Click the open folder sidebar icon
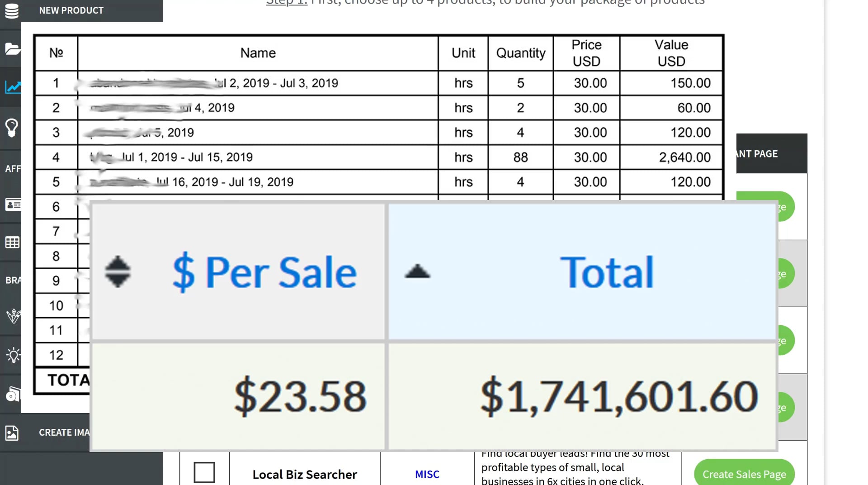 [x=12, y=48]
